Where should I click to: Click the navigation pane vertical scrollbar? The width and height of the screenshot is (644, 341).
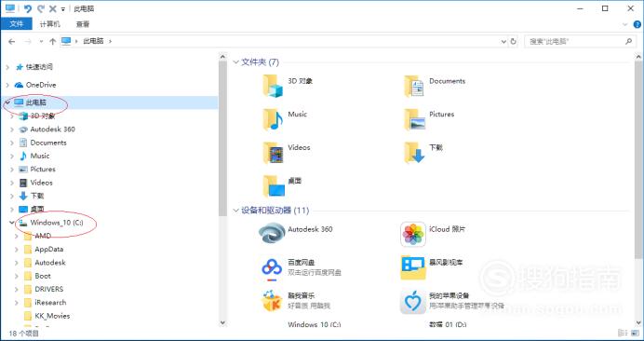tap(222, 139)
